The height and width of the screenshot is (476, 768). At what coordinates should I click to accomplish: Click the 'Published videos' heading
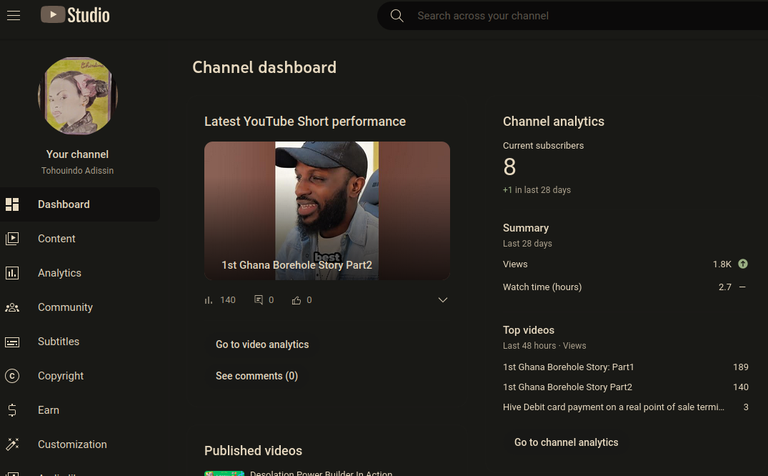pos(253,451)
